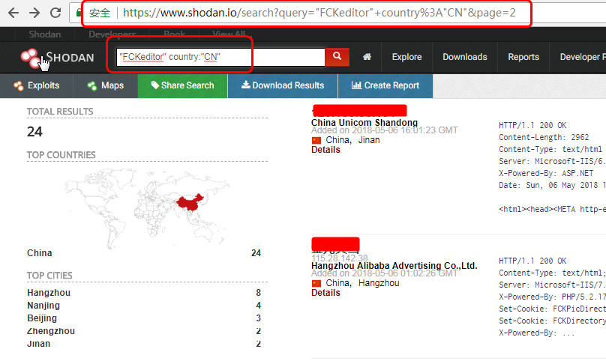Reload the page with the refresh icon
The image size is (606, 364).
[x=55, y=13]
